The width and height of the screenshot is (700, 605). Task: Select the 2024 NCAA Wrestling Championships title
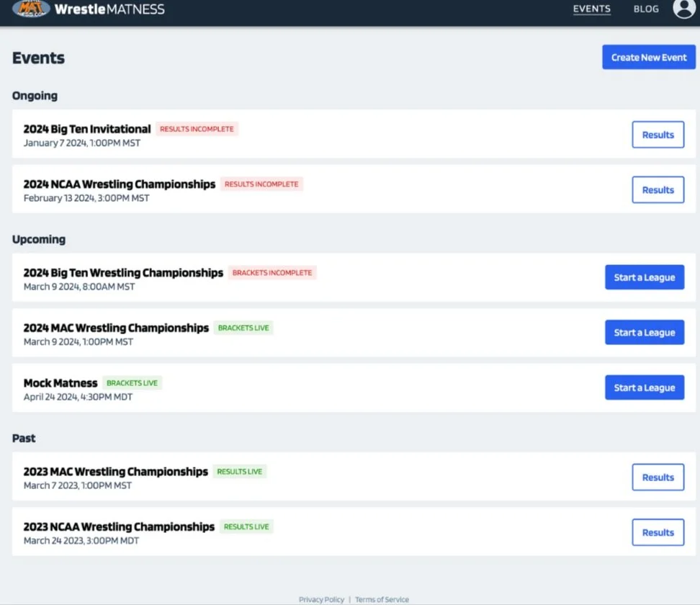click(120, 184)
